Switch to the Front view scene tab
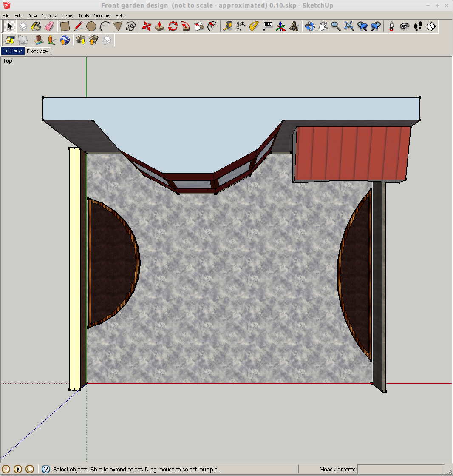453x476 pixels. point(38,51)
